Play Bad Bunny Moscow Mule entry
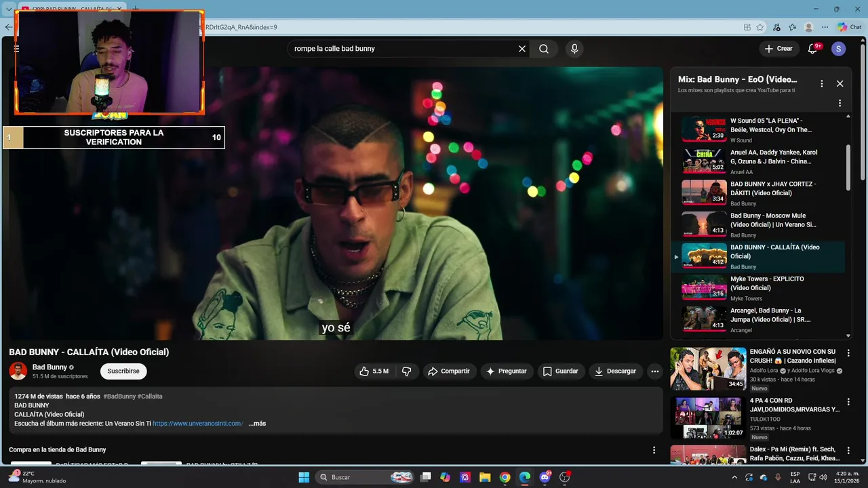 tap(758, 225)
